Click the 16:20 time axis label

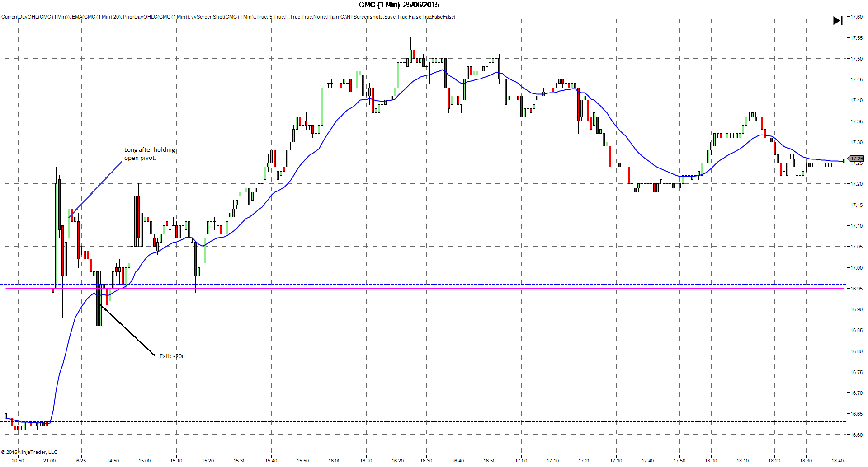(398, 461)
